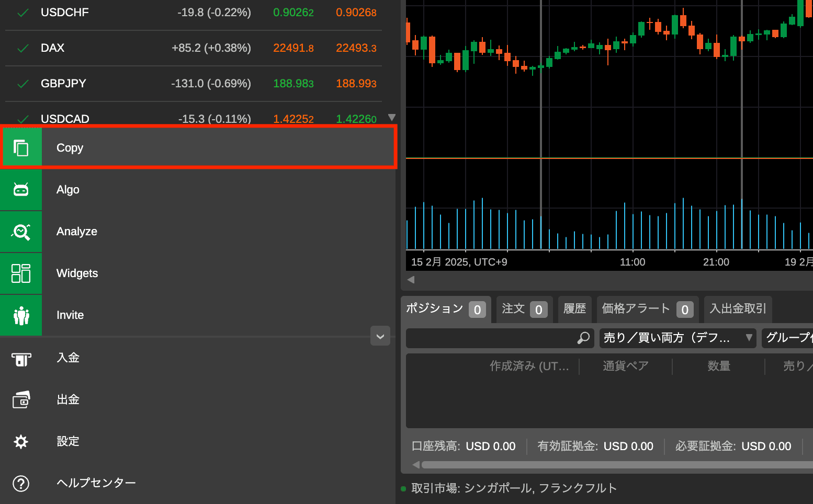
Task: Open the 設定 settings entry
Action: click(x=68, y=442)
